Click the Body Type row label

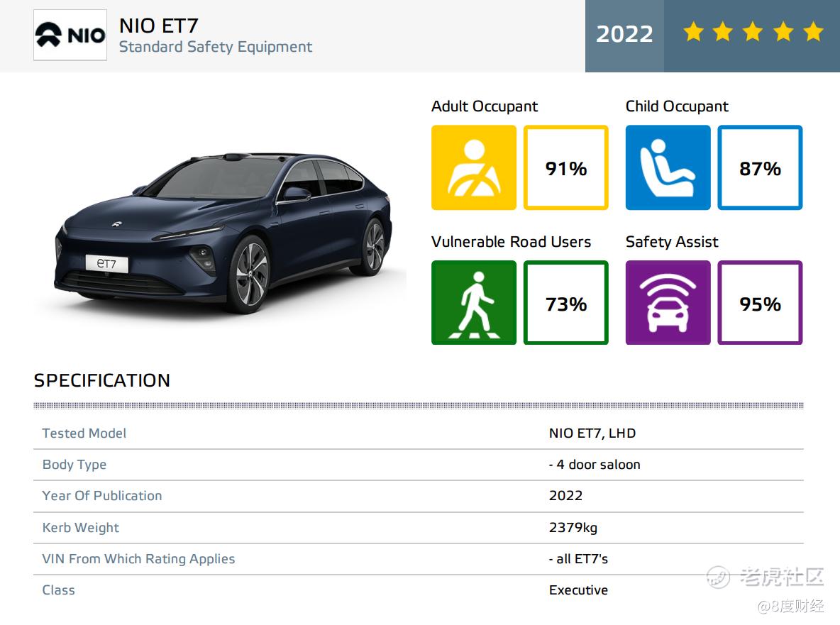coord(74,465)
